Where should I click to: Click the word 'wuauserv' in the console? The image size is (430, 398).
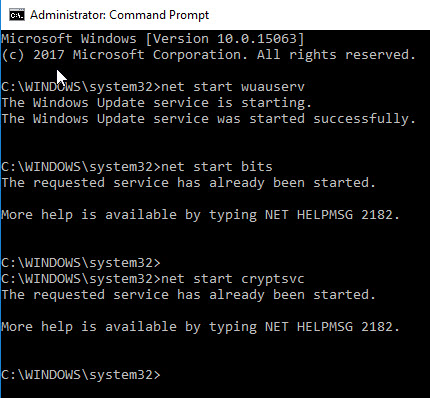tap(273, 87)
